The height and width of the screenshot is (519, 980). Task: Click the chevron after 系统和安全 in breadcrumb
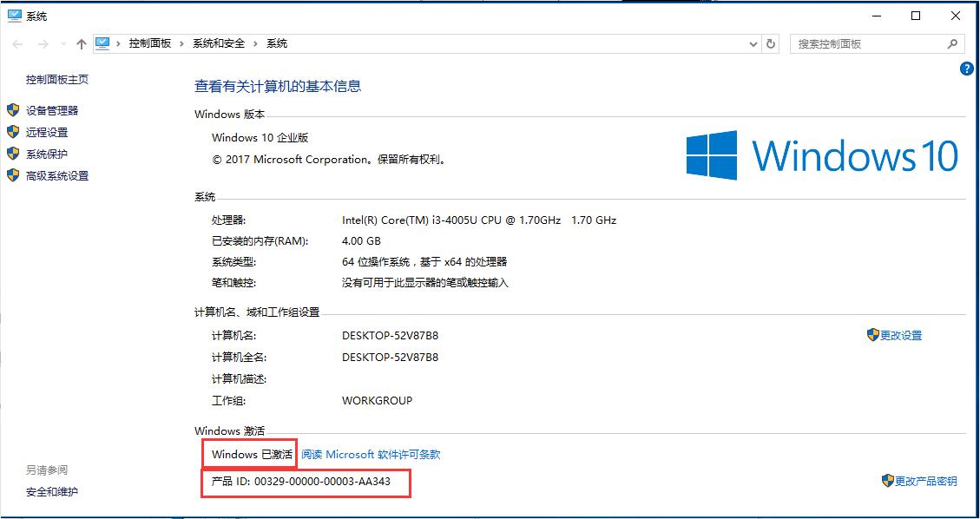[258, 43]
